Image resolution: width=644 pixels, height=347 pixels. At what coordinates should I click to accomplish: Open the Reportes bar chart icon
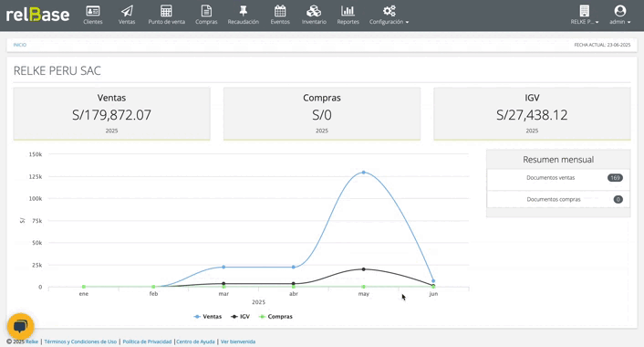pos(348,11)
